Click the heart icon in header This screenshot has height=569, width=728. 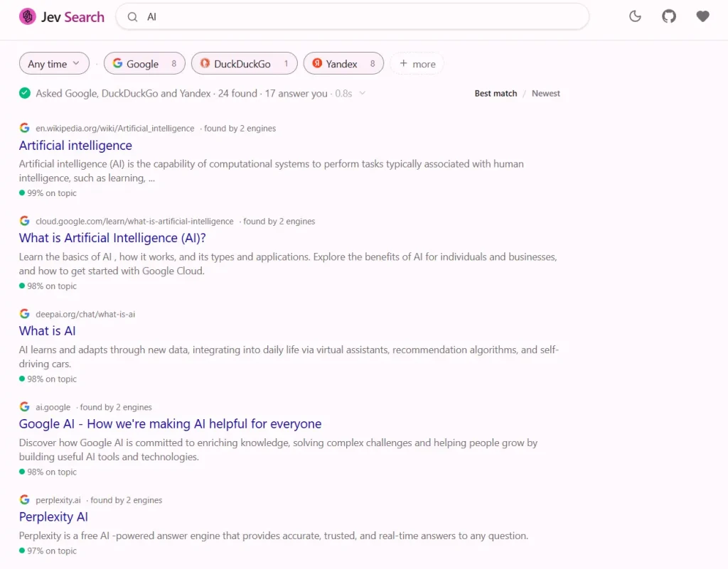pyautogui.click(x=702, y=17)
